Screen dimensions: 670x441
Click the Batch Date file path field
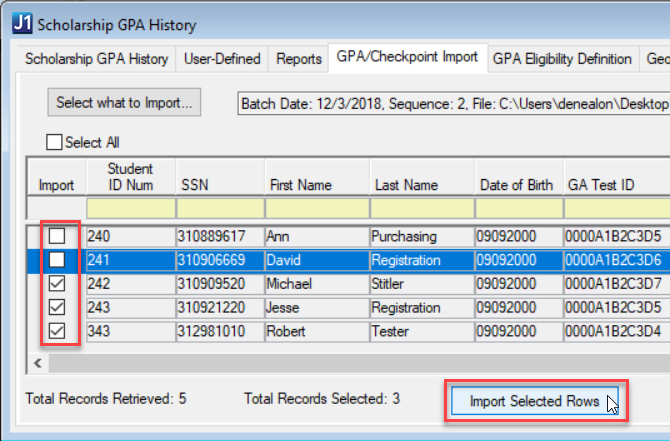point(452,103)
